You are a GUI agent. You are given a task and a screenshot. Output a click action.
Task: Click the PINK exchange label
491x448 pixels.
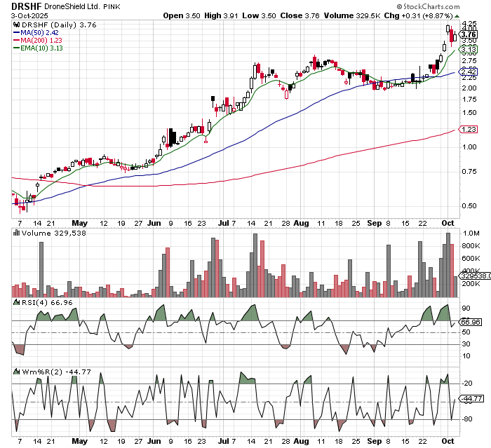tap(112, 6)
